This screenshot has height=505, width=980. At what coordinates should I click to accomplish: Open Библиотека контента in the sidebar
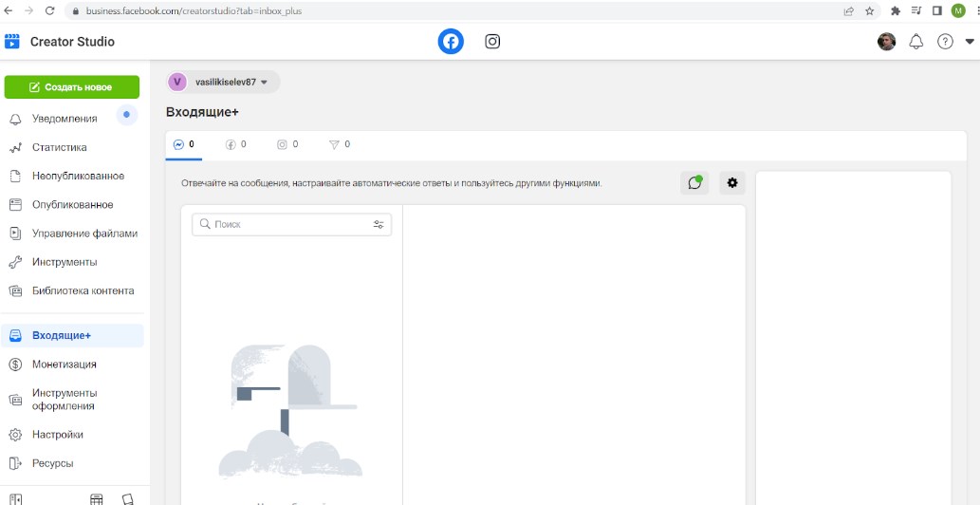click(x=83, y=291)
